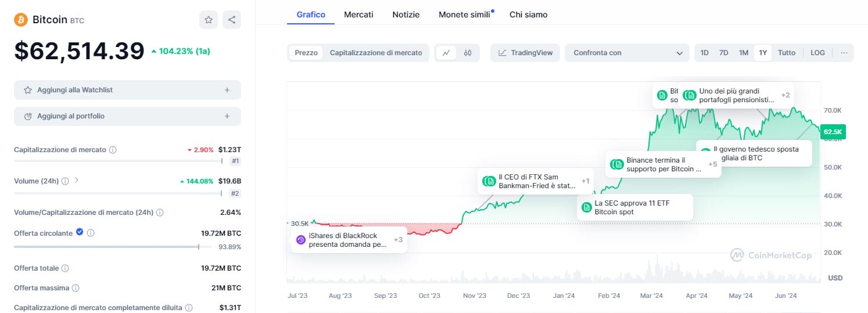
Task: Switch to line chart view icon
Action: pos(446,53)
